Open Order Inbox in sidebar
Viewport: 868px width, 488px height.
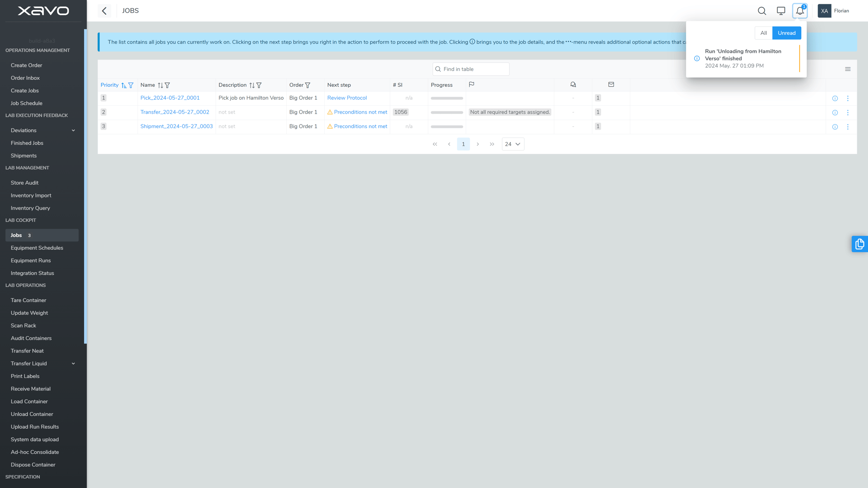(25, 78)
